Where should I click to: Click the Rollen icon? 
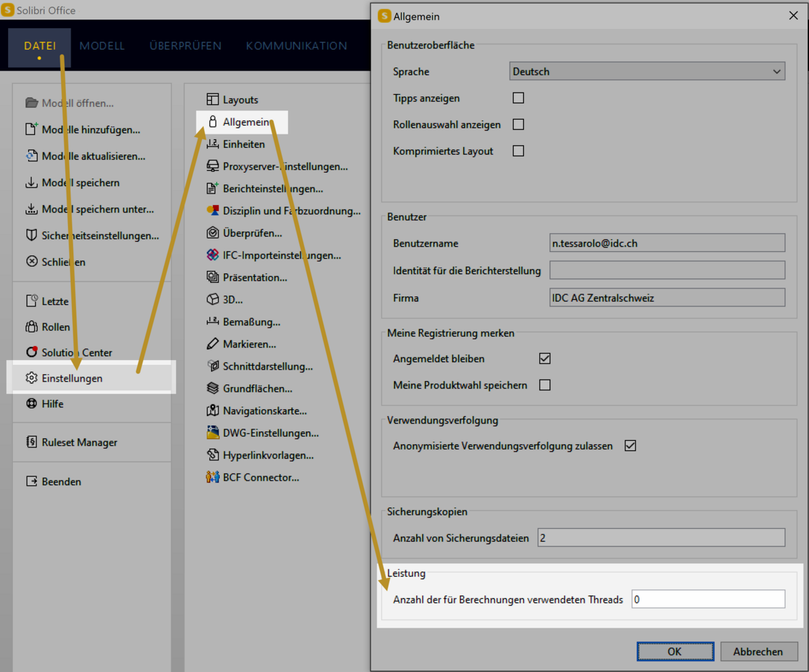(32, 327)
